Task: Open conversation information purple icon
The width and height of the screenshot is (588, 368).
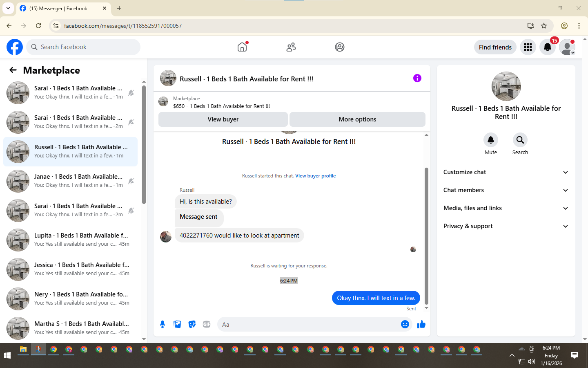Action: 417,78
